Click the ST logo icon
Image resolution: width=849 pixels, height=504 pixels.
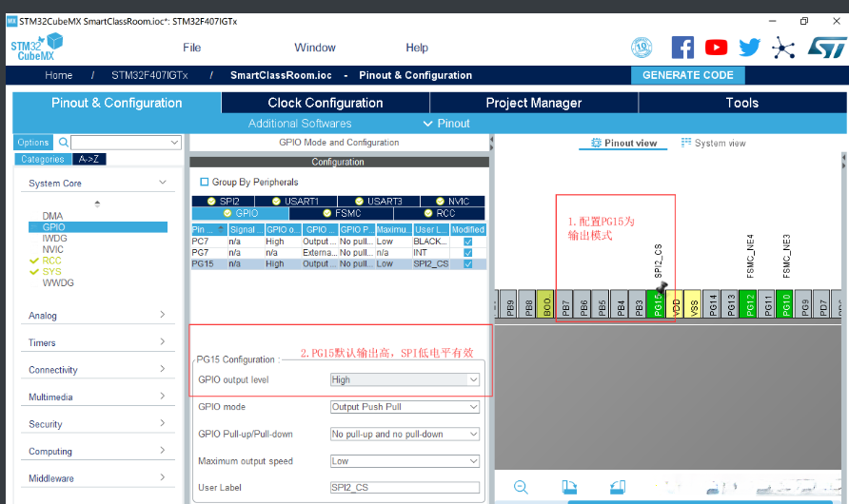point(827,48)
